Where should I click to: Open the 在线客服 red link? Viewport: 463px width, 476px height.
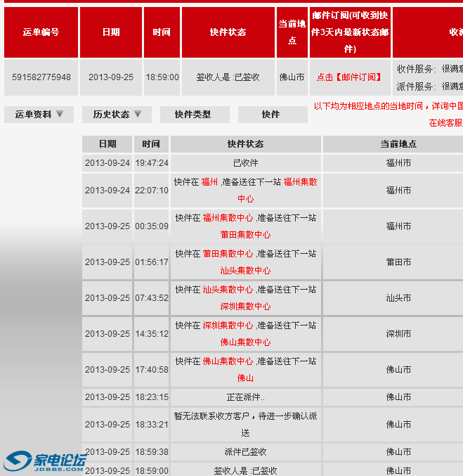[446, 122]
